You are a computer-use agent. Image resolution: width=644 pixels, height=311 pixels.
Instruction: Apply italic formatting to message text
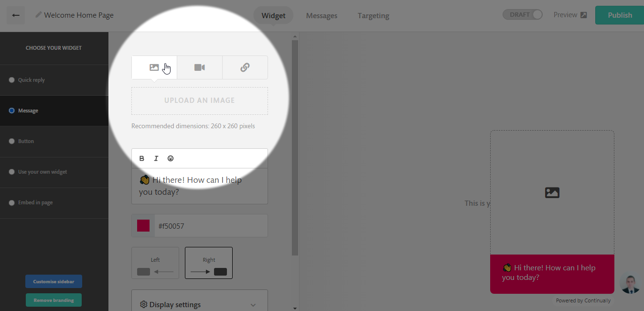click(156, 158)
